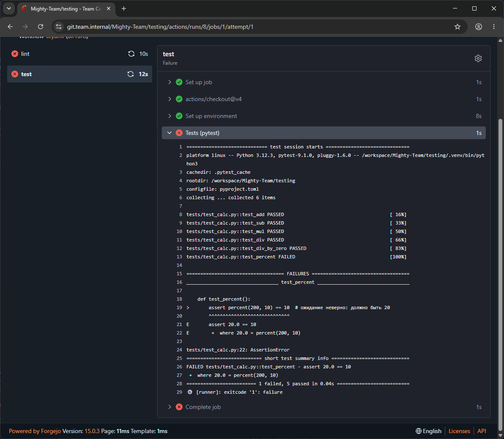This screenshot has width=504, height=439.
Task: Click log line number 13
Action: coord(180,257)
